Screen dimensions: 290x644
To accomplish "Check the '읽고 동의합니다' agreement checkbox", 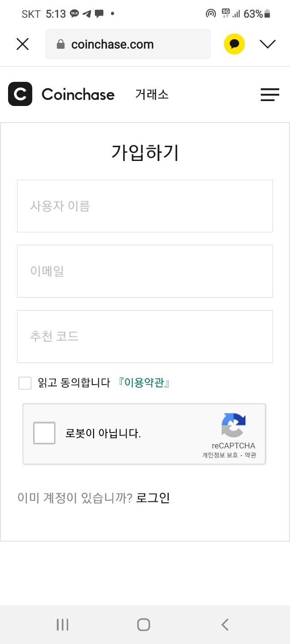I will tap(25, 383).
